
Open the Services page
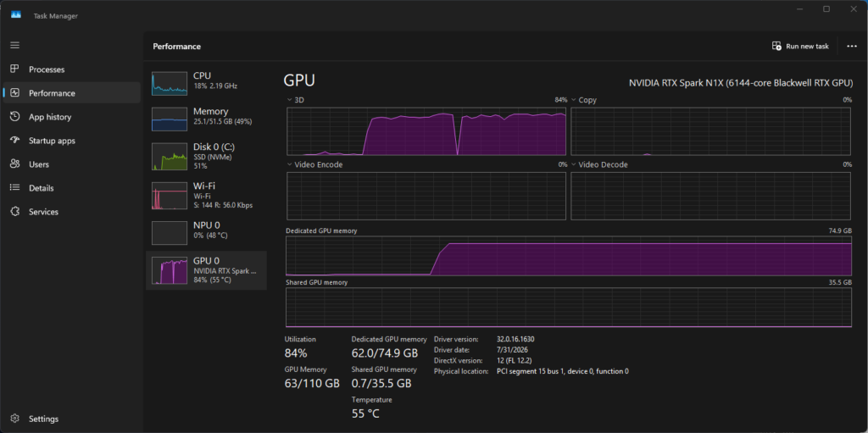pyautogui.click(x=44, y=212)
